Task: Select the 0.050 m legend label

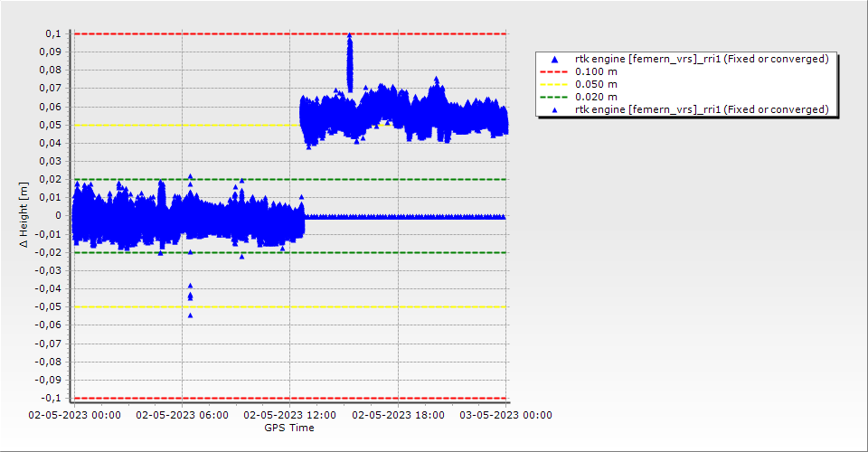Action: point(597,84)
